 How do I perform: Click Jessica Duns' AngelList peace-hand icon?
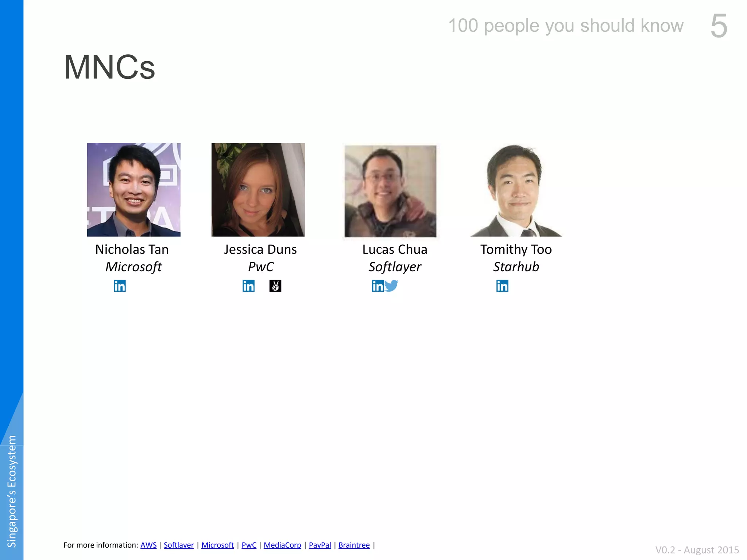tap(275, 286)
